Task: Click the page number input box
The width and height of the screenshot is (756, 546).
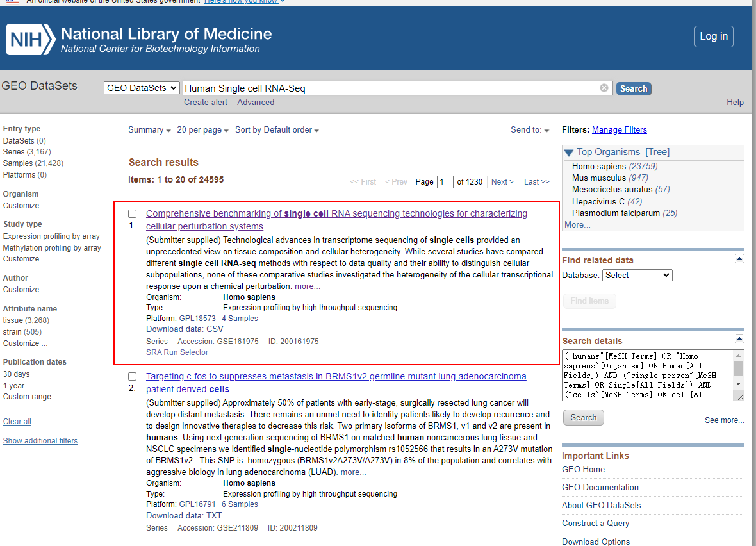Action: point(445,182)
